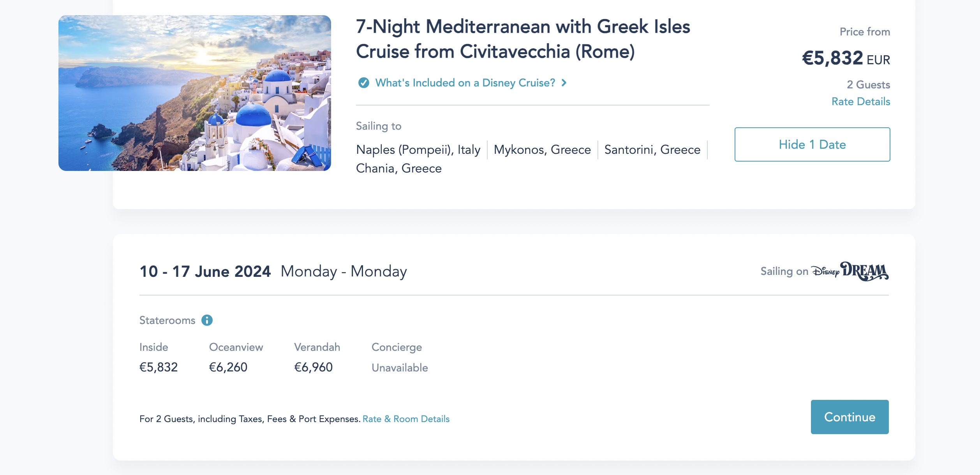The image size is (980, 475).
Task: Click the blue checkmark icon beside What's Included
Action: [363, 83]
